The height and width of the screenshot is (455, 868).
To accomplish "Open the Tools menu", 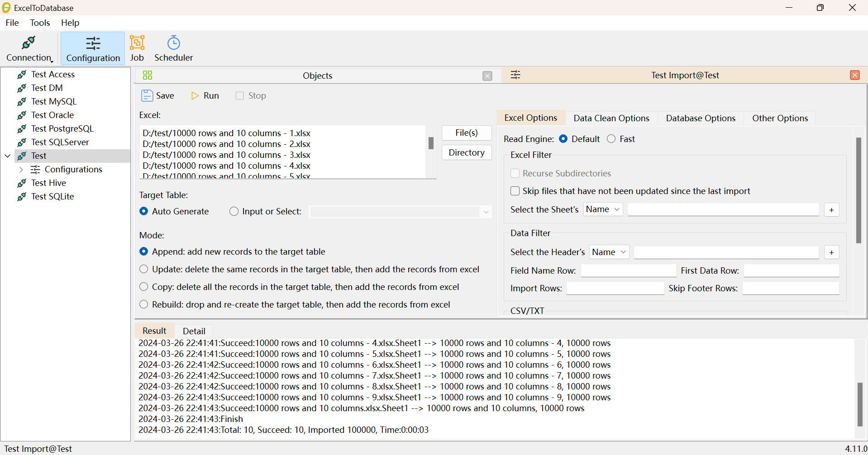I will (40, 23).
